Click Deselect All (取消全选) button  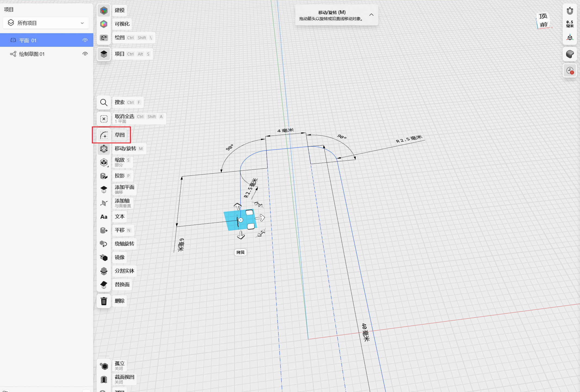coord(104,119)
